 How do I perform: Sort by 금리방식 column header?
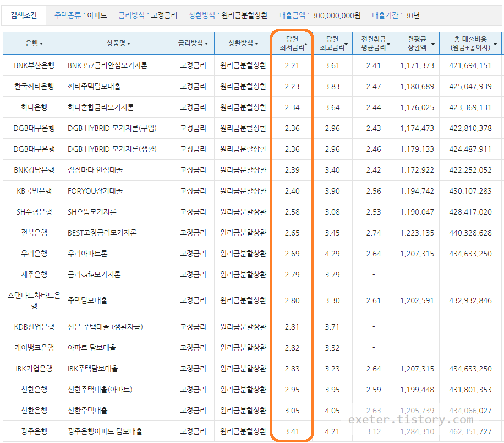point(193,43)
